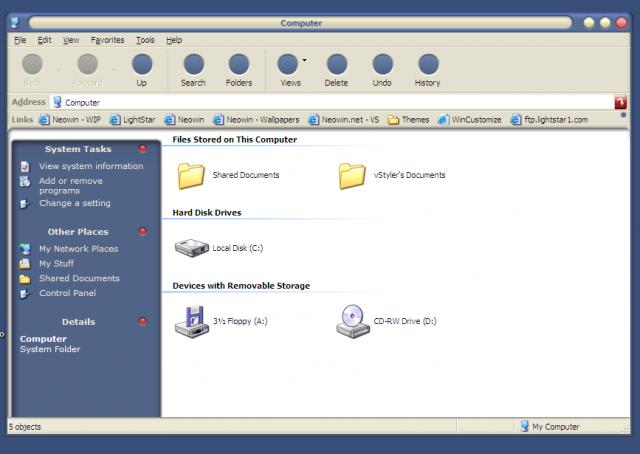The height and width of the screenshot is (454, 640).
Task: Click the Computer icon in address bar
Action: pyautogui.click(x=58, y=102)
